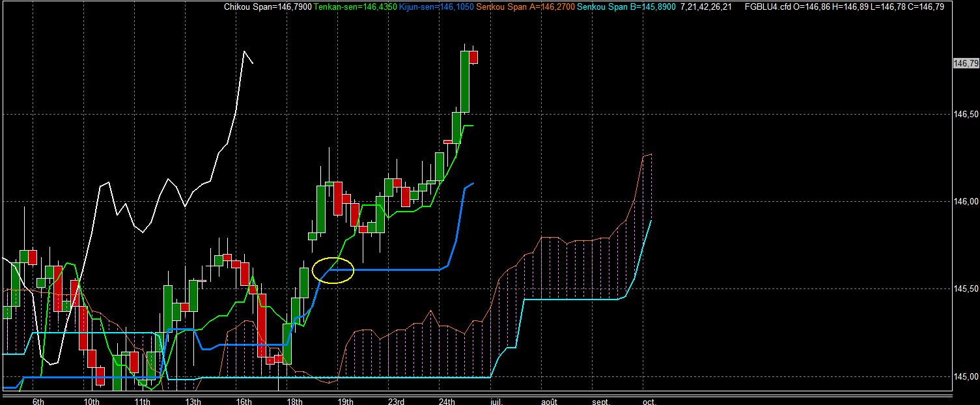Click the last red candlestick at the top
Viewport: 980px width, 405px height.
pos(474,57)
